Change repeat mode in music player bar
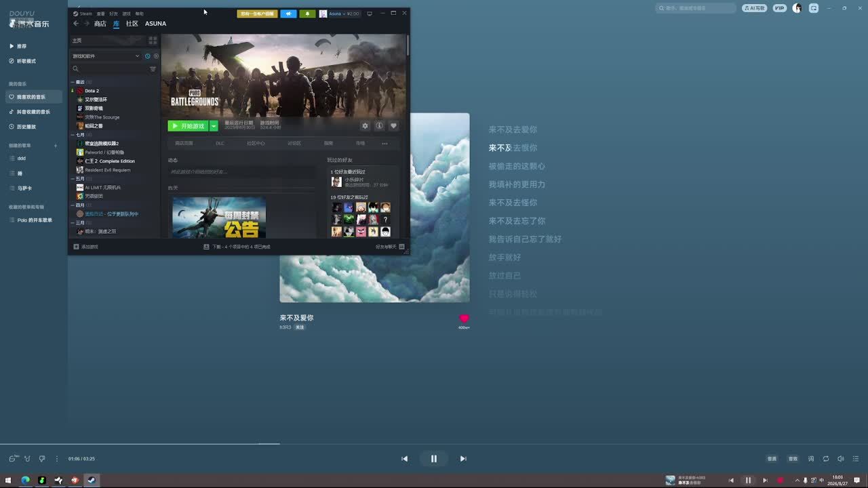868x488 pixels. tap(826, 459)
